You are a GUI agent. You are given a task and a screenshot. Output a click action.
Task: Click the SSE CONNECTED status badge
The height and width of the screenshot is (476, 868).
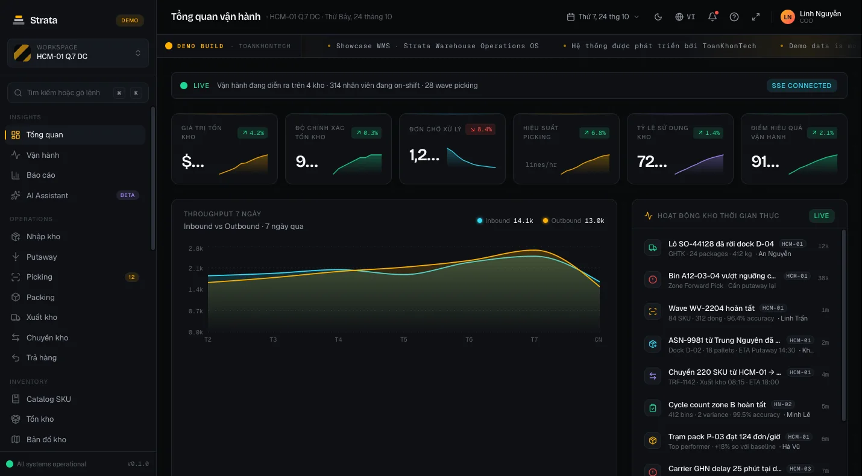click(x=802, y=86)
